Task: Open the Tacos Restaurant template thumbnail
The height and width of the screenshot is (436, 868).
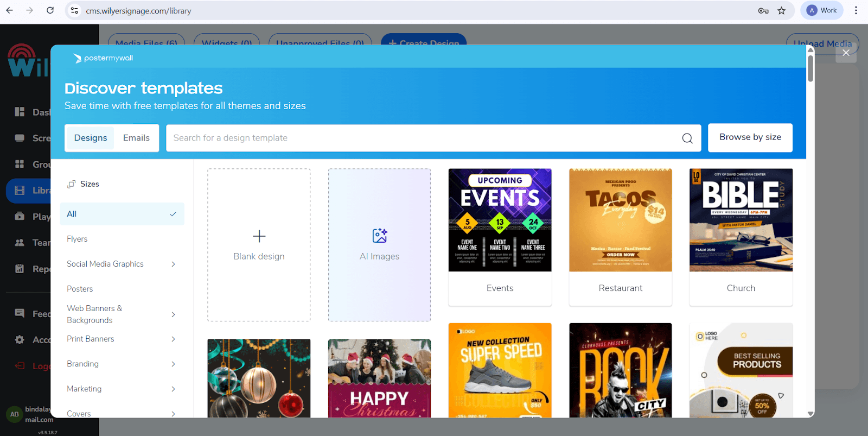Action: pyautogui.click(x=621, y=220)
